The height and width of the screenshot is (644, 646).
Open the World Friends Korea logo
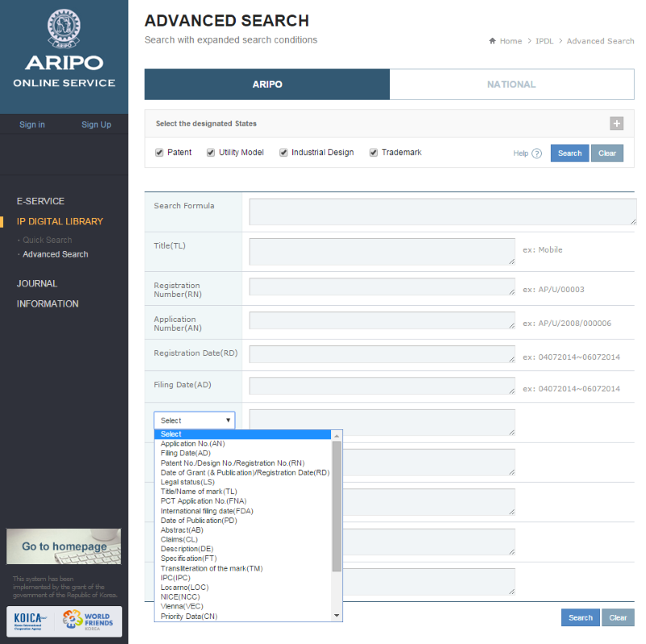pos(89,622)
